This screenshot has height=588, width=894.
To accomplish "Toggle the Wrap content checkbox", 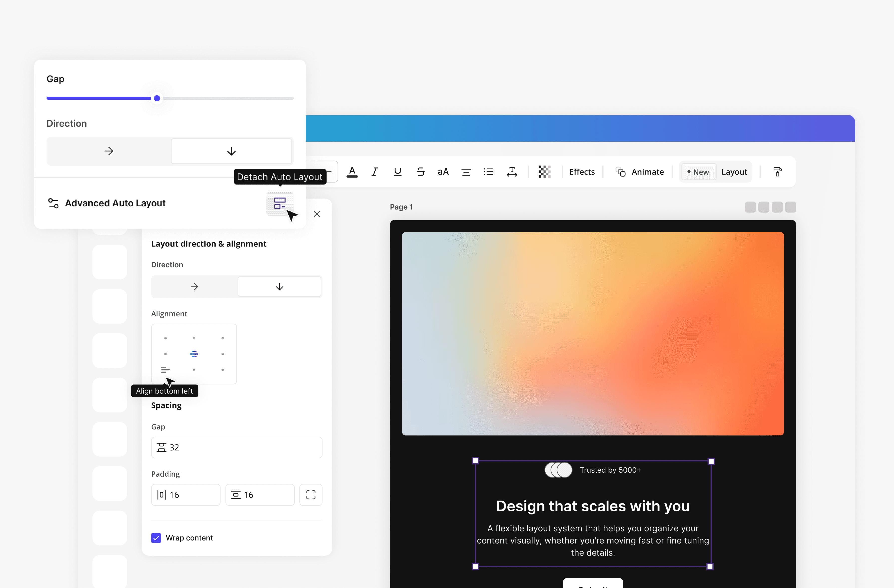I will (x=156, y=538).
